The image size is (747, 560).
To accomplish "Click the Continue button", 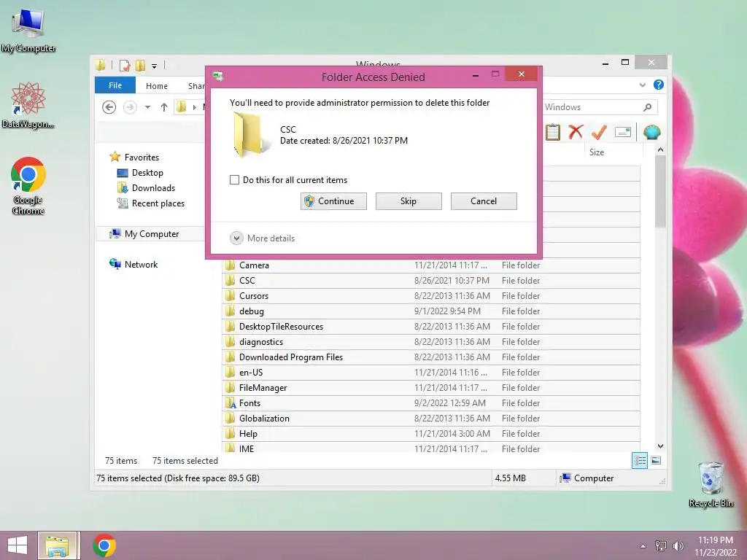I will 333,201.
